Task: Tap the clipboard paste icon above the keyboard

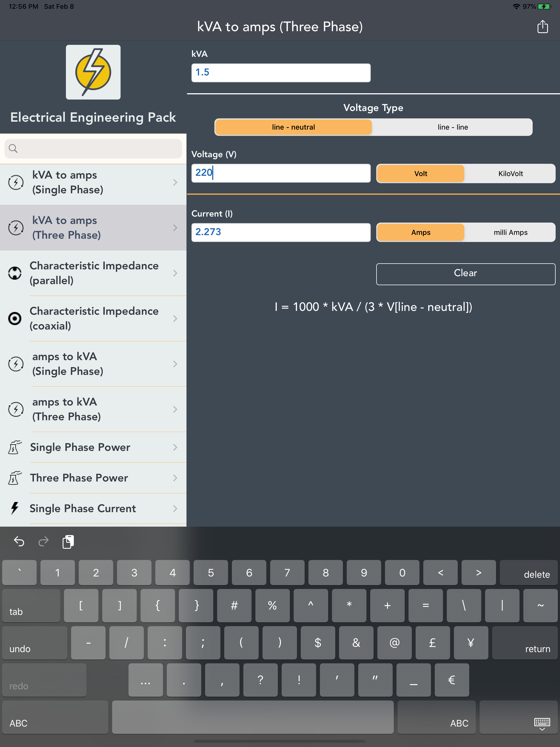Action: pyautogui.click(x=68, y=542)
